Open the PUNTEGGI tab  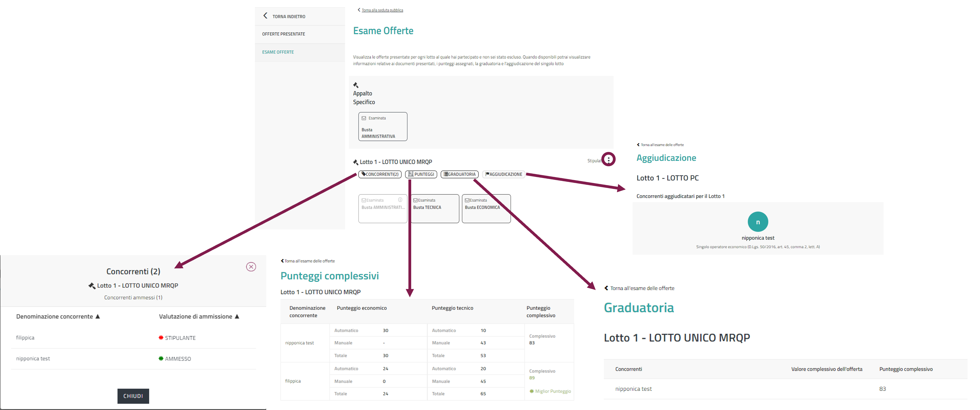click(421, 174)
